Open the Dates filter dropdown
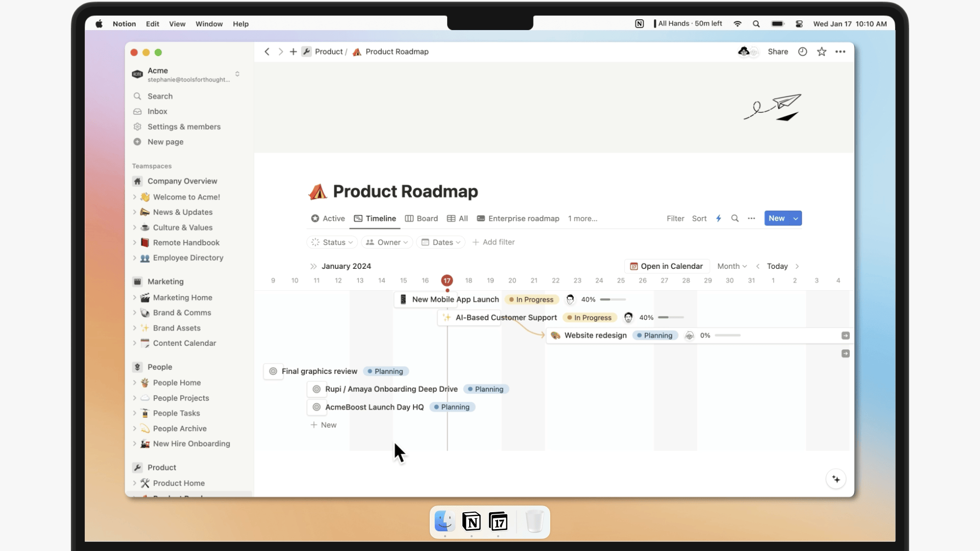This screenshot has height=551, width=980. coord(441,242)
